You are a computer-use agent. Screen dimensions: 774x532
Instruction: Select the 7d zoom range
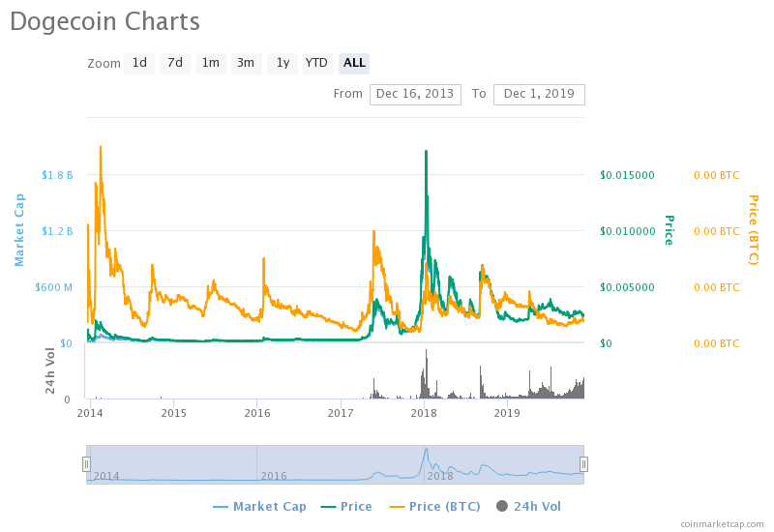175,63
